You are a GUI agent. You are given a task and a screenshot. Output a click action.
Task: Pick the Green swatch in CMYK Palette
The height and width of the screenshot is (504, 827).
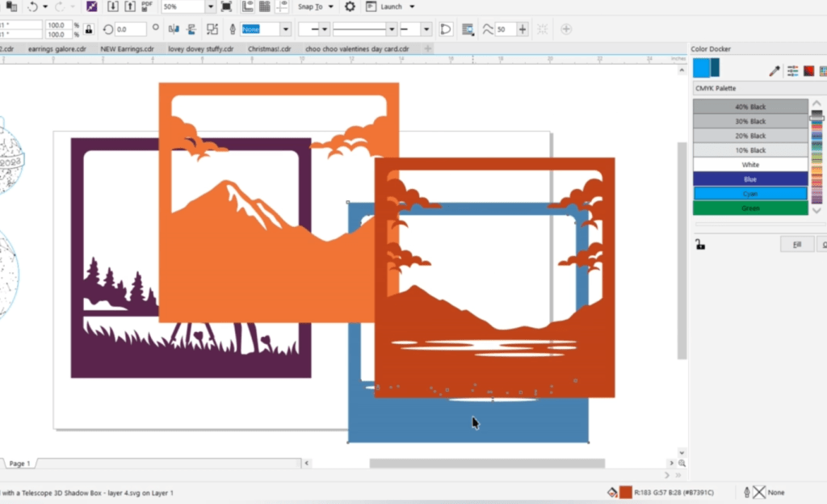click(750, 208)
